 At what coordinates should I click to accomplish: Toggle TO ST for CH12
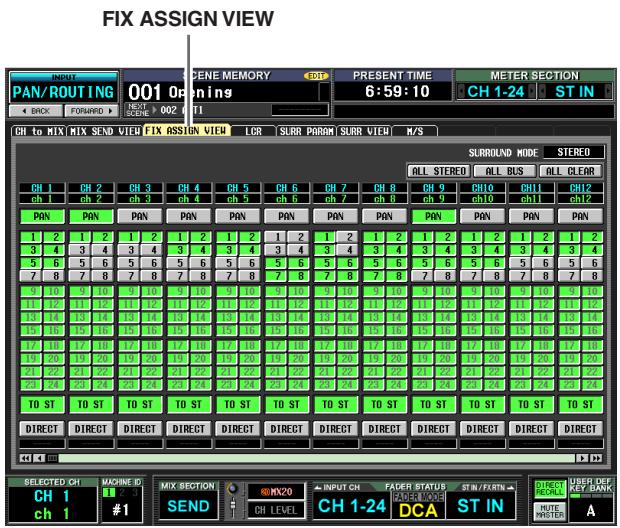coord(580,404)
